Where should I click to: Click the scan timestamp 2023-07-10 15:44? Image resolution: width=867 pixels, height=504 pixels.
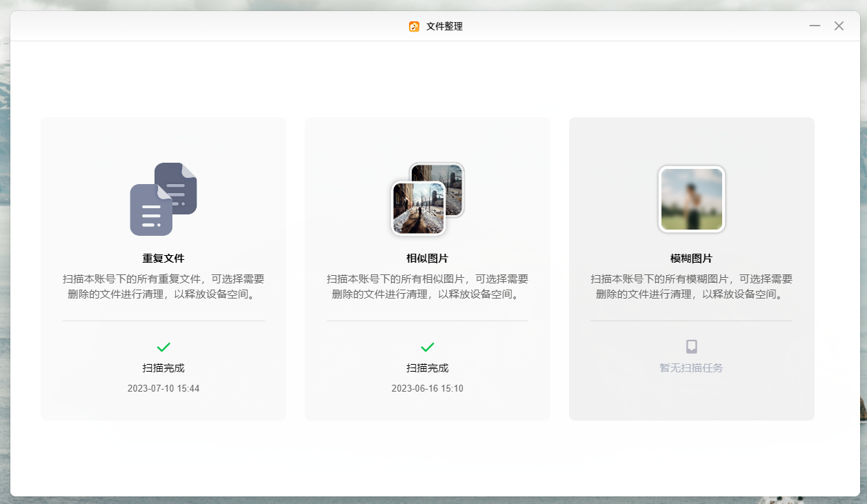point(163,389)
